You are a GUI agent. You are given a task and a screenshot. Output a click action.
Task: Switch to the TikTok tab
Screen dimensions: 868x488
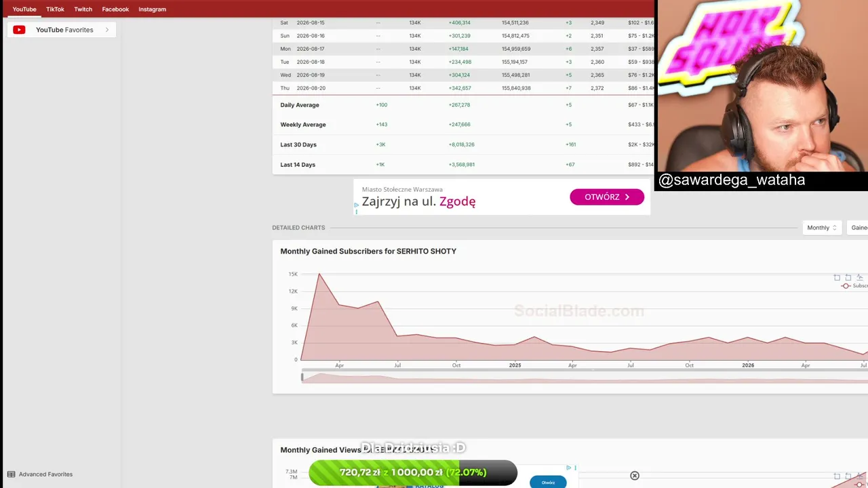pos(55,9)
